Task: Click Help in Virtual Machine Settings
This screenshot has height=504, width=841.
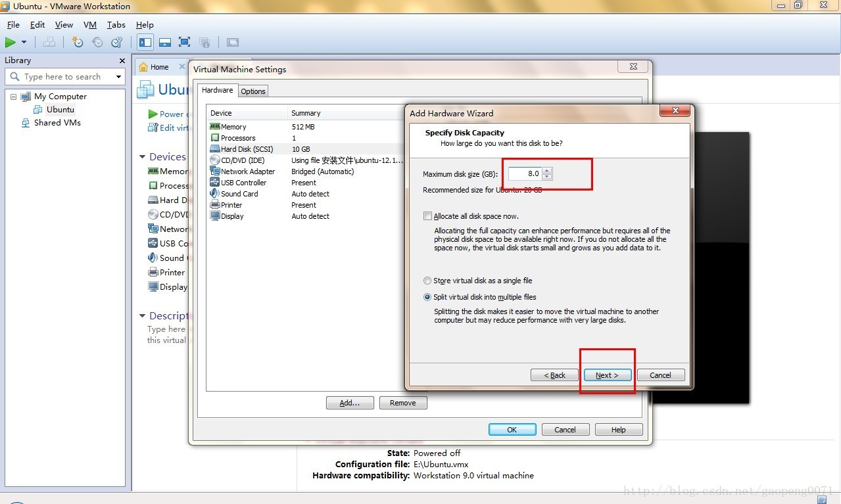Action: pos(619,430)
